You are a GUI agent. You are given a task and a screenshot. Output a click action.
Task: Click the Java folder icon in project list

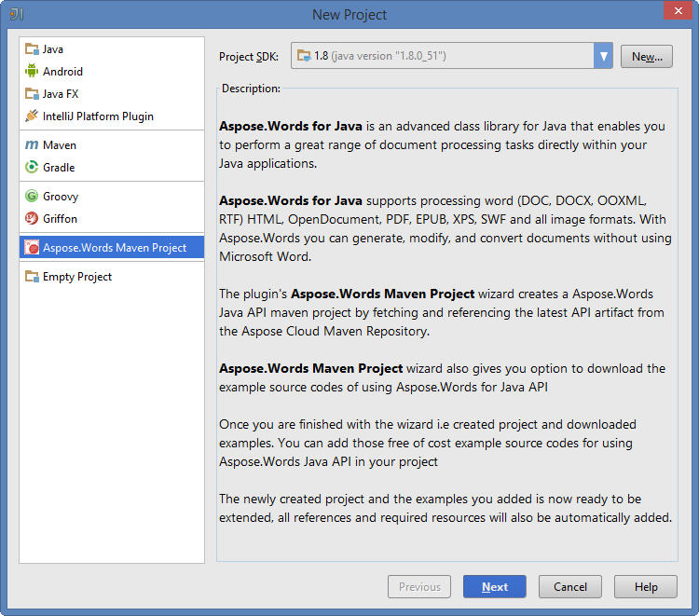click(32, 49)
